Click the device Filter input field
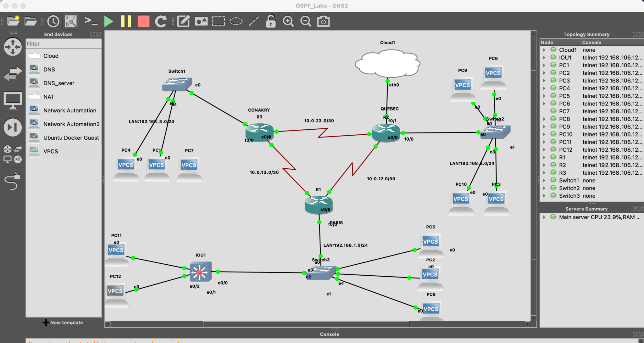The image size is (644, 343). coord(64,44)
